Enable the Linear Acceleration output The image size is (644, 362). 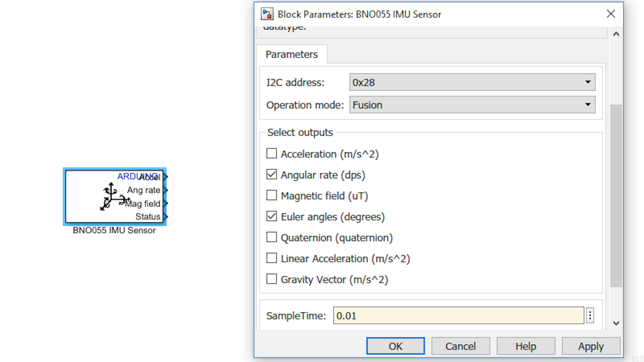click(x=272, y=258)
